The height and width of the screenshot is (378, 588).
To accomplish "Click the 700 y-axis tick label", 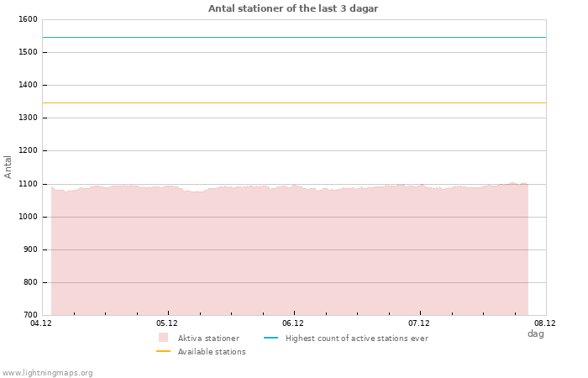I will pos(30,315).
